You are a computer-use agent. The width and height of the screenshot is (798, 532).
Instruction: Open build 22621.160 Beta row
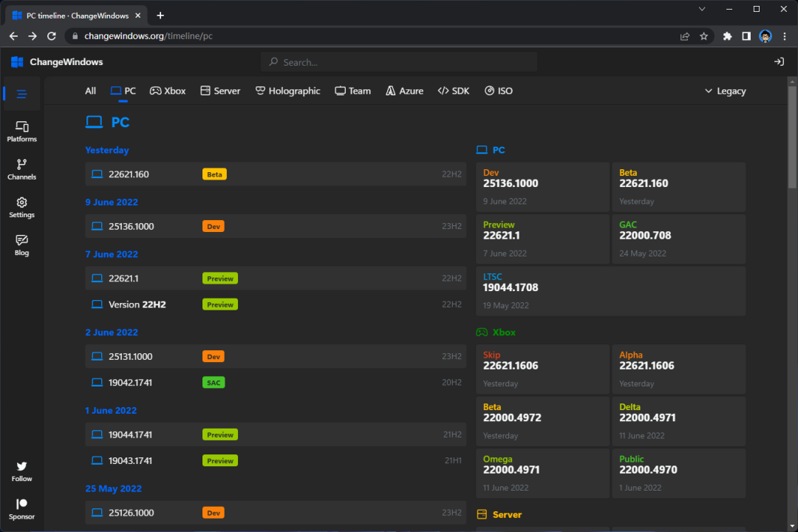(276, 174)
